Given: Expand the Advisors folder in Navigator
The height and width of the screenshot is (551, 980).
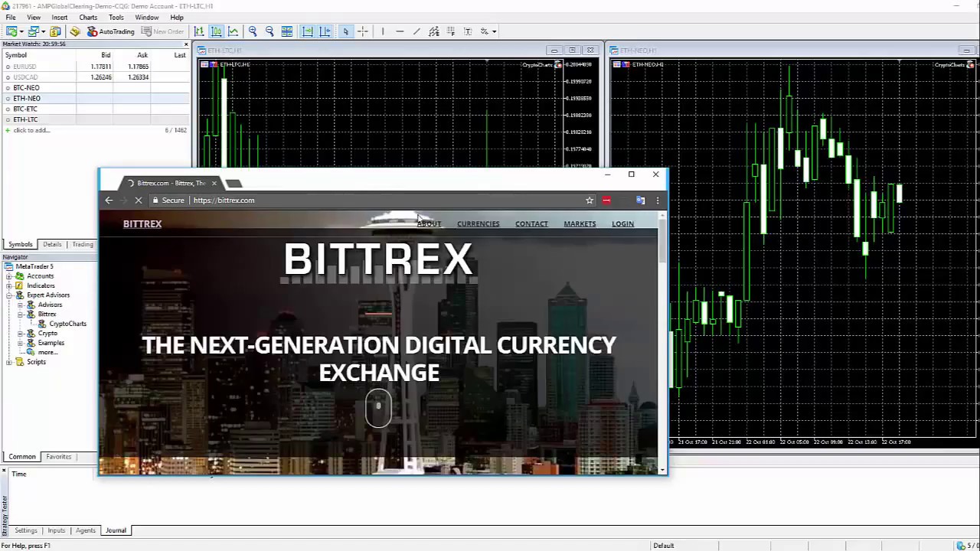Looking at the screenshot, I should pyautogui.click(x=21, y=305).
